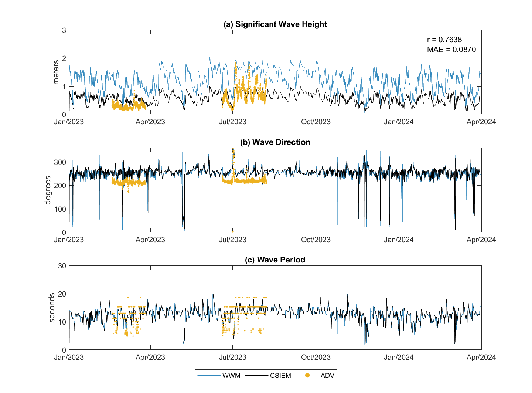Click the meters y-axis label
The width and height of the screenshot is (532, 393).
pos(56,72)
